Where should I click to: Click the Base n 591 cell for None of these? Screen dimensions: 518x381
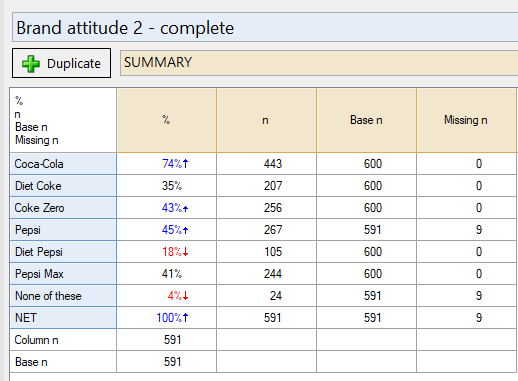(x=366, y=296)
